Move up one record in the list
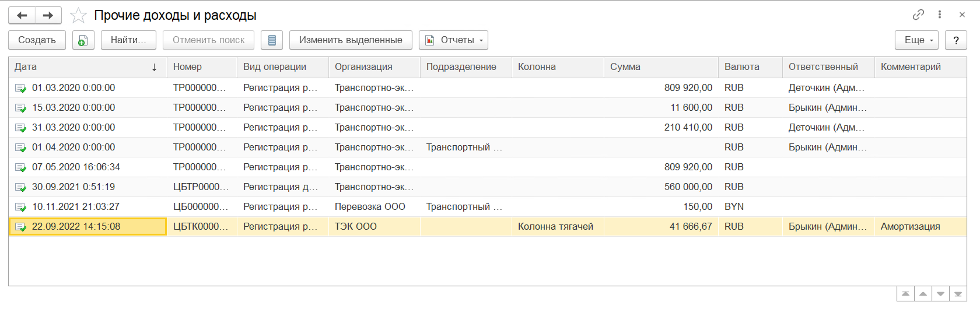The height and width of the screenshot is (309, 980). click(x=923, y=294)
